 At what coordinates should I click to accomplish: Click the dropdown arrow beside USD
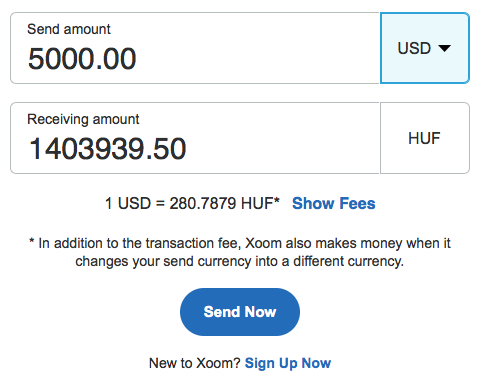tap(444, 49)
